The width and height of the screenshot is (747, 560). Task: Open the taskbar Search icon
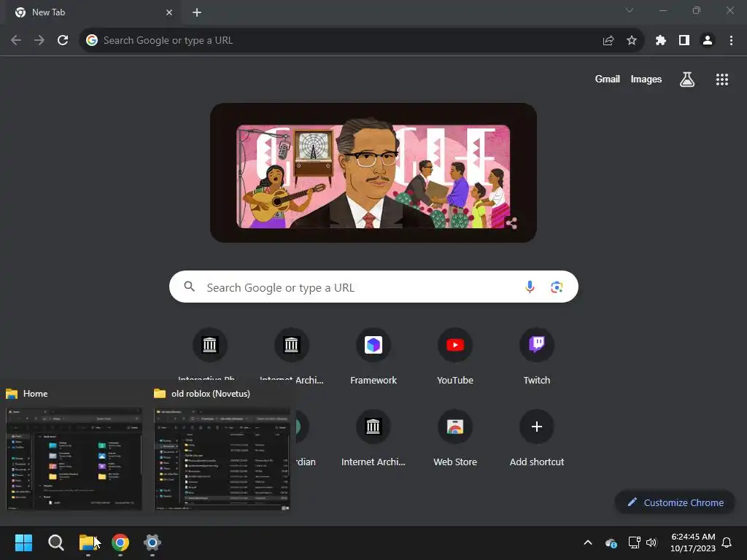(55, 542)
